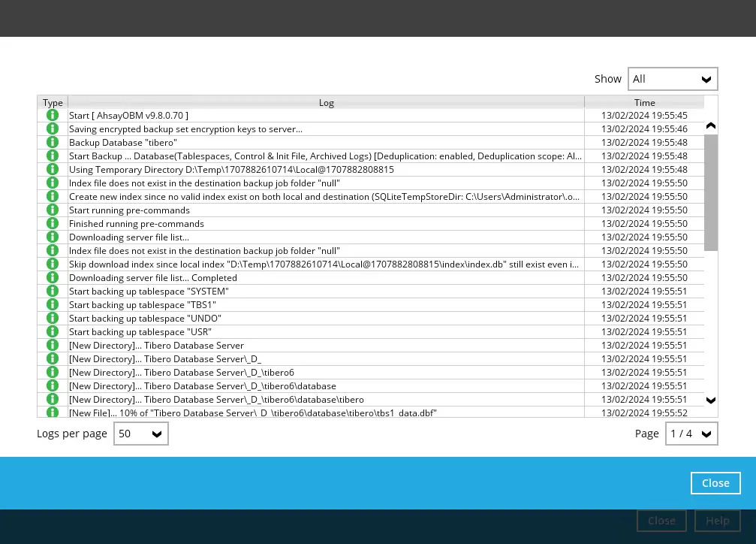
Task: Click the info icon for tablespace "TBS1" backup entry
Action: (x=52, y=304)
